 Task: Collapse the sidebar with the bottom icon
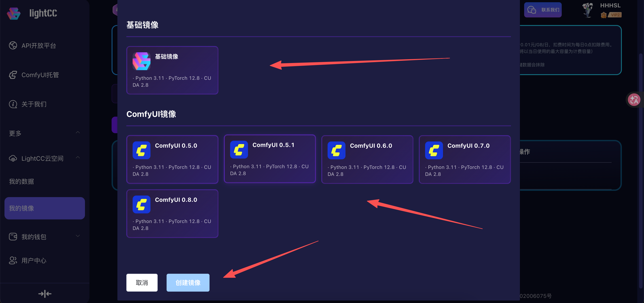click(x=45, y=294)
